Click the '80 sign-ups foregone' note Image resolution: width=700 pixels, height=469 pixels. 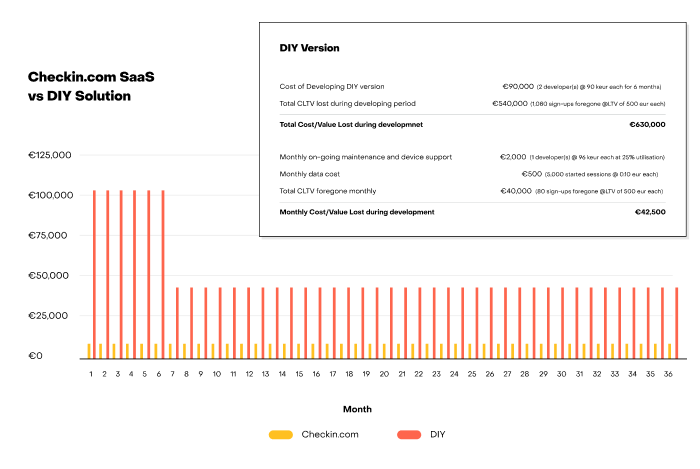[599, 191]
